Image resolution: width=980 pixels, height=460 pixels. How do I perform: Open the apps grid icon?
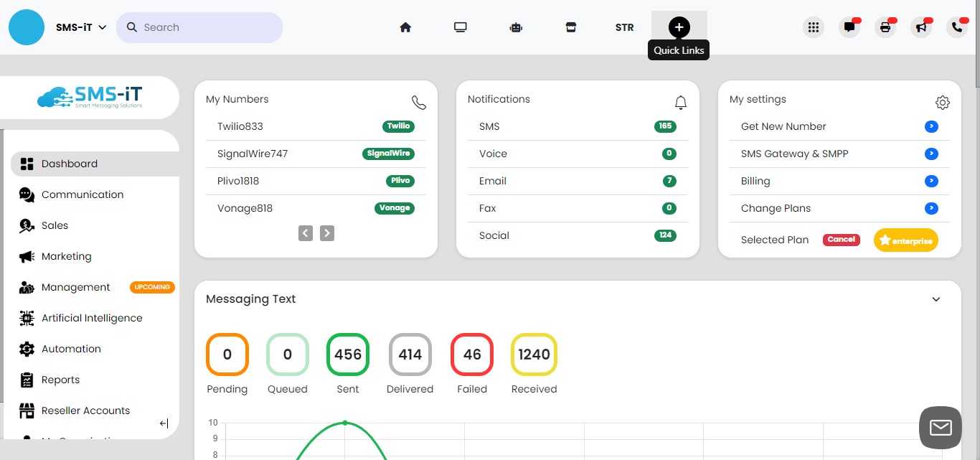pyautogui.click(x=813, y=27)
